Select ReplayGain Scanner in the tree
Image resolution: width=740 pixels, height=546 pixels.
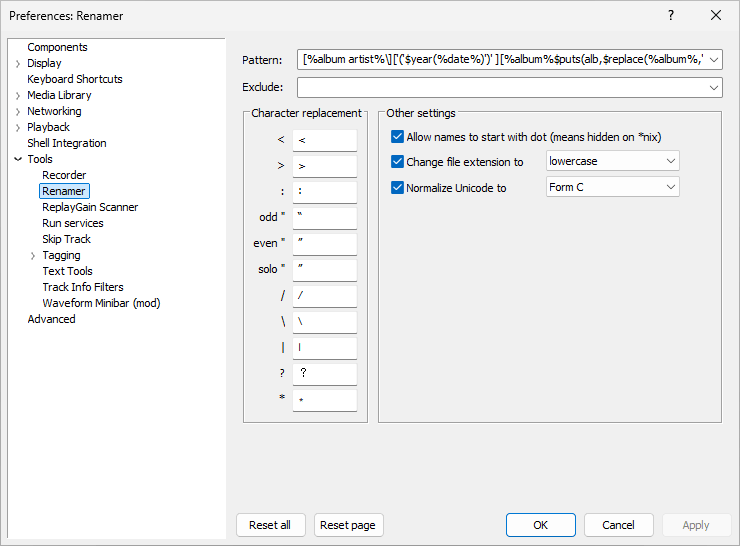point(90,207)
